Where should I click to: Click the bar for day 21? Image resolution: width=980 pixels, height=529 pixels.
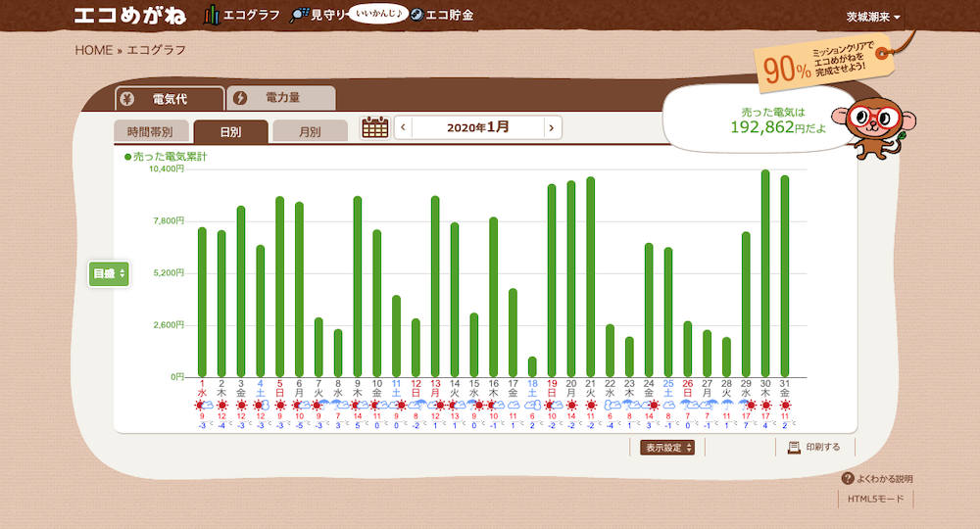[x=591, y=276]
